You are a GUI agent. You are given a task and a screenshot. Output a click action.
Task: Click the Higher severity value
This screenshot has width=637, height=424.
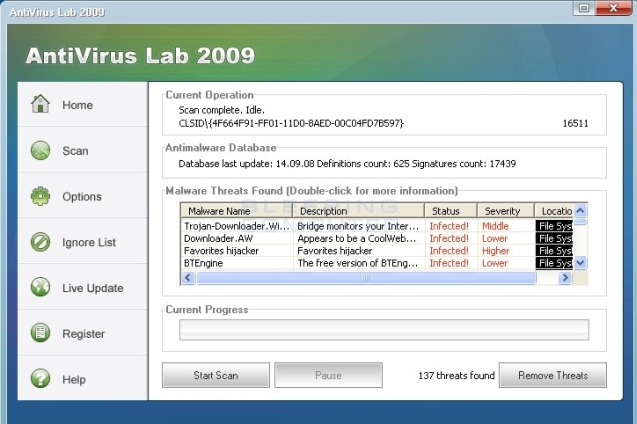coord(496,251)
